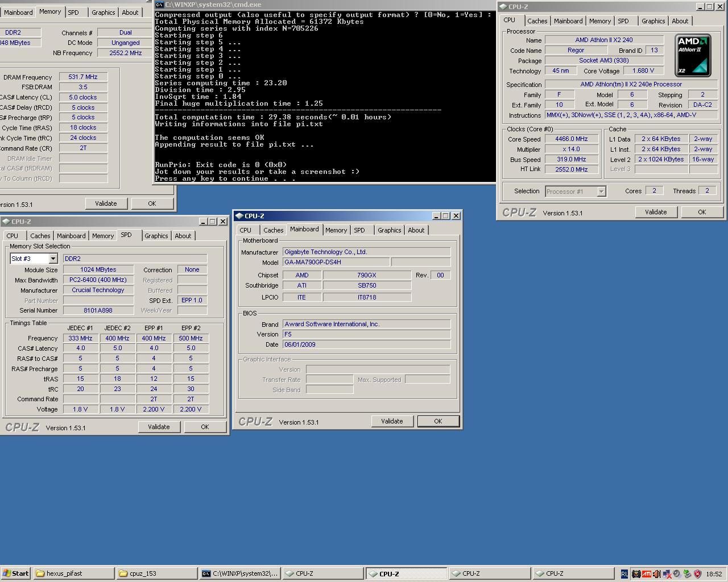Select Caches tab in Mainboard window

[x=273, y=230]
